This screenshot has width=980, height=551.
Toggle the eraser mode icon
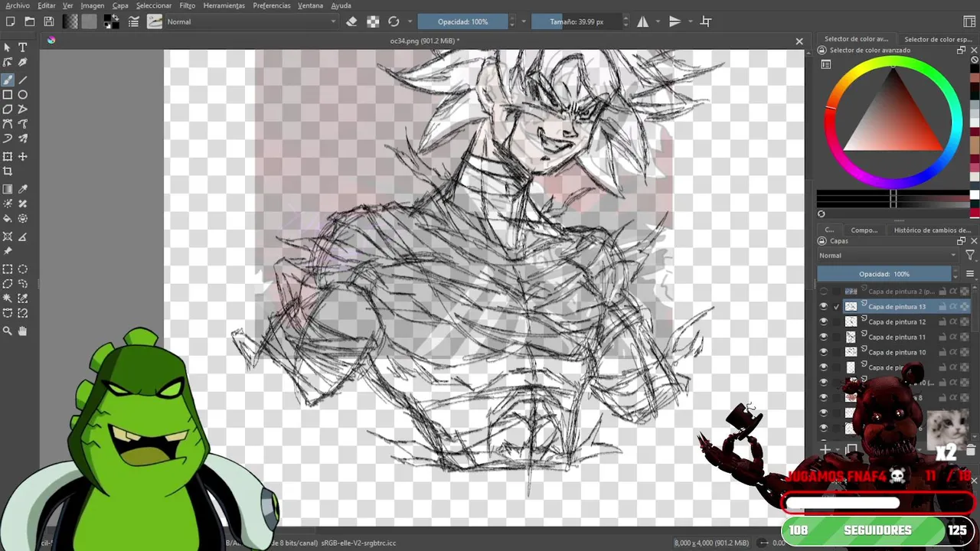click(352, 21)
